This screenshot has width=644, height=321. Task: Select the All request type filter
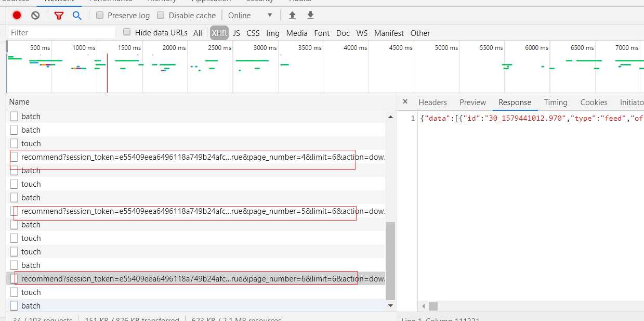click(x=198, y=33)
